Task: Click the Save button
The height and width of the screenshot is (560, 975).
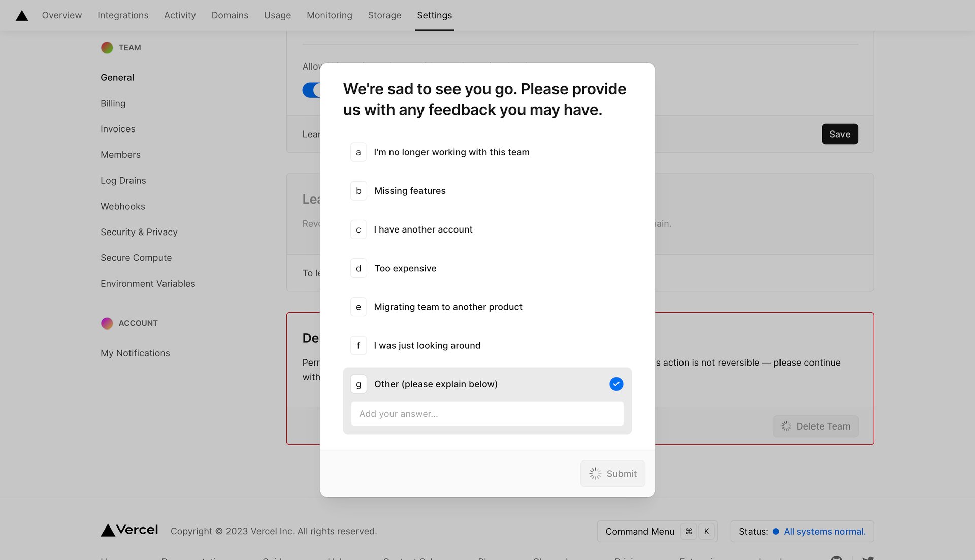Action: pos(839,134)
